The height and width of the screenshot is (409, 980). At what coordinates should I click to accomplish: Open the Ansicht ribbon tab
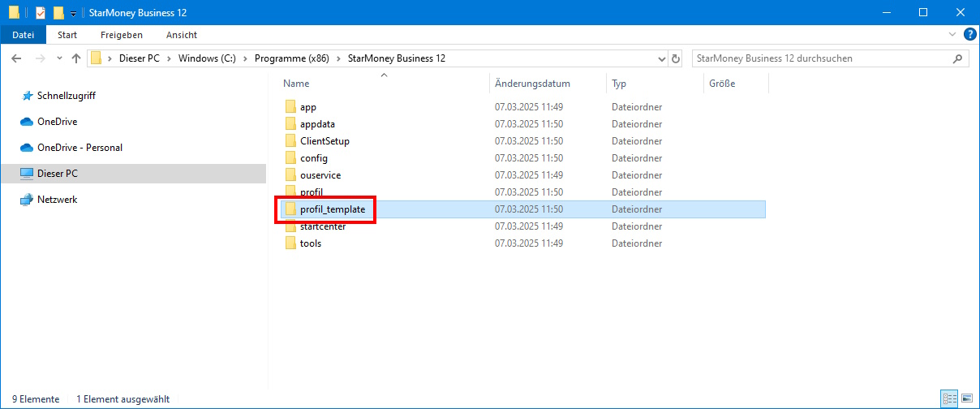tap(182, 35)
